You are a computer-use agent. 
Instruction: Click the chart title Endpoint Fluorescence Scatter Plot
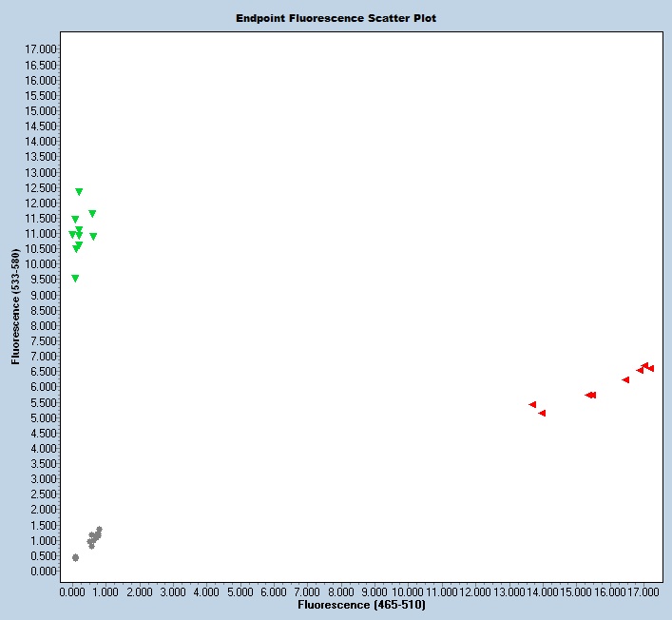[x=336, y=18]
